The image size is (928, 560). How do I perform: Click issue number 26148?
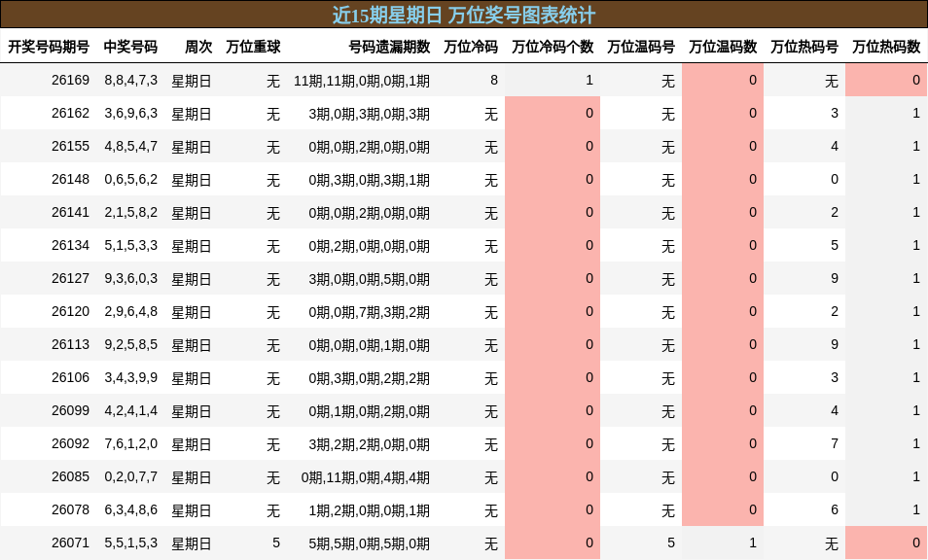[70, 179]
